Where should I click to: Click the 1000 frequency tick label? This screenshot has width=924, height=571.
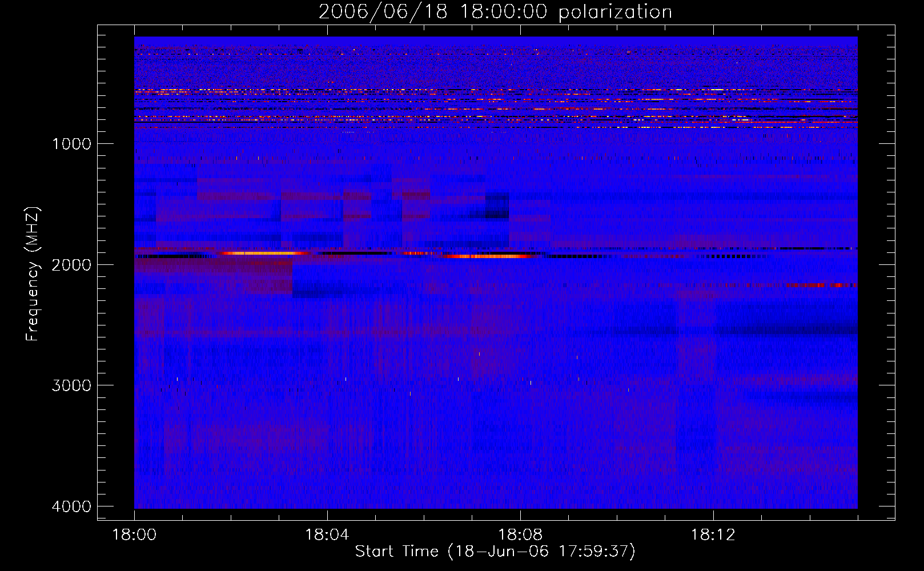(x=71, y=144)
